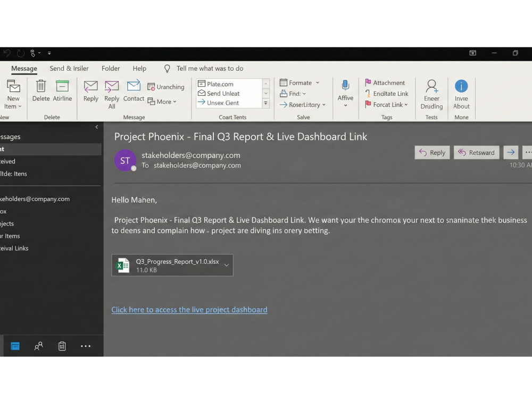Switch to the Message tab
This screenshot has height=399, width=532.
click(x=24, y=69)
